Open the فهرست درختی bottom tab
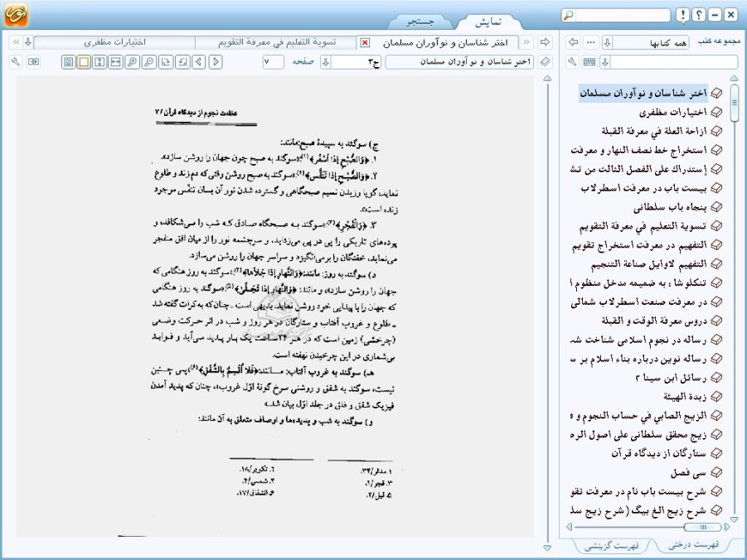747x560 pixels. tap(694, 545)
